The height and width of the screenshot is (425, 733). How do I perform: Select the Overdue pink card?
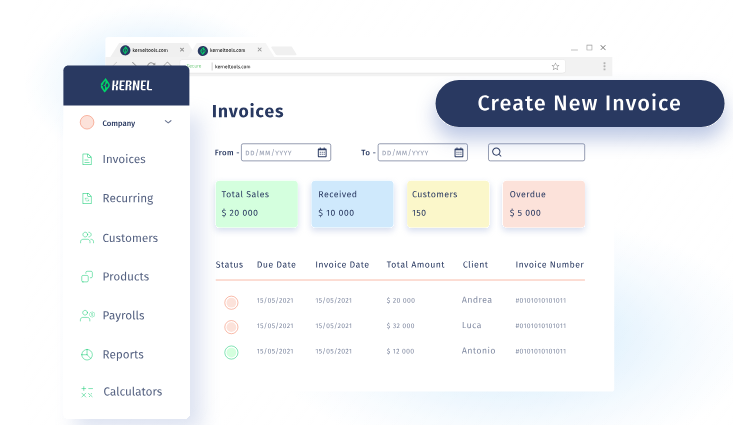(544, 204)
